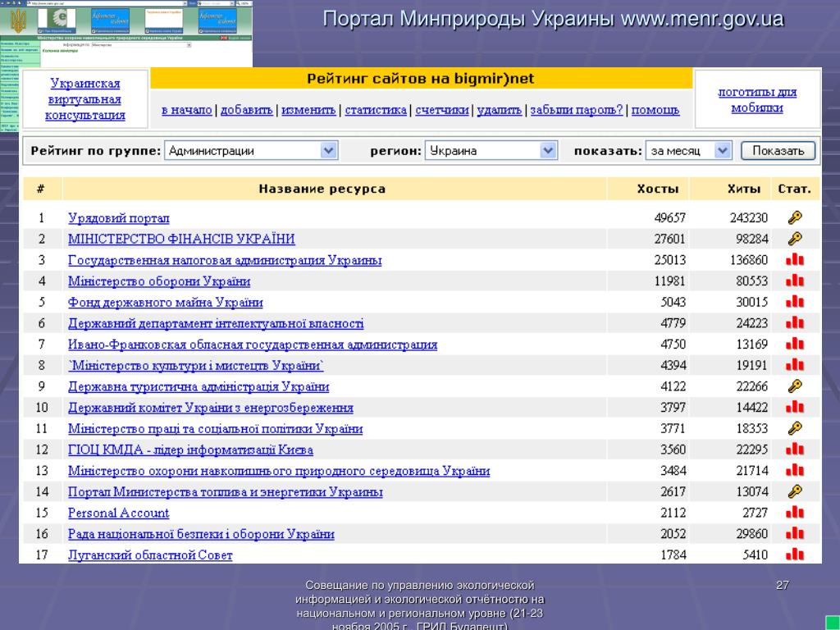Open МІНІСТЕРСТВО ФІНАНСІВ УКРАЇНИ link
840x630 pixels.
coord(181,239)
